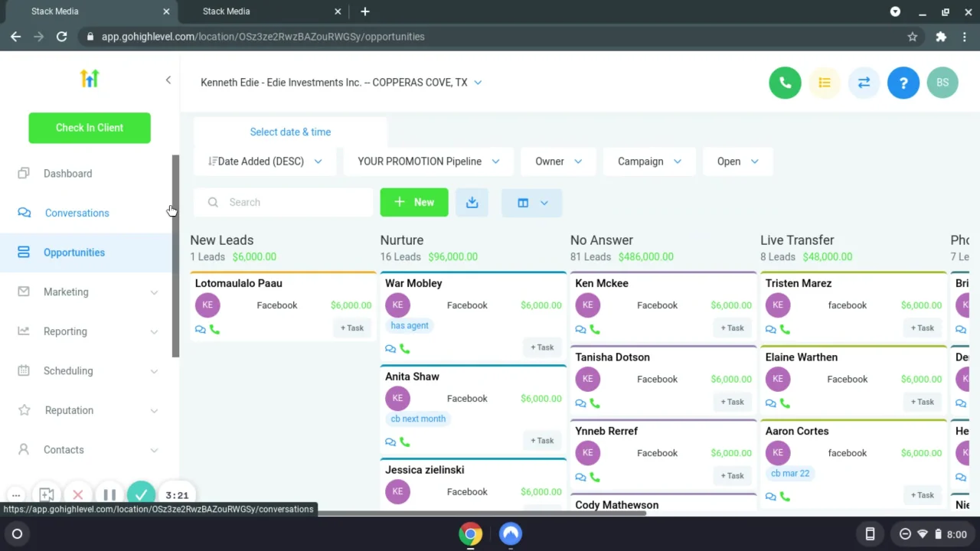Open conversation icon on Lotomaulalo Paau card
Image resolution: width=980 pixels, height=551 pixels.
[201, 329]
